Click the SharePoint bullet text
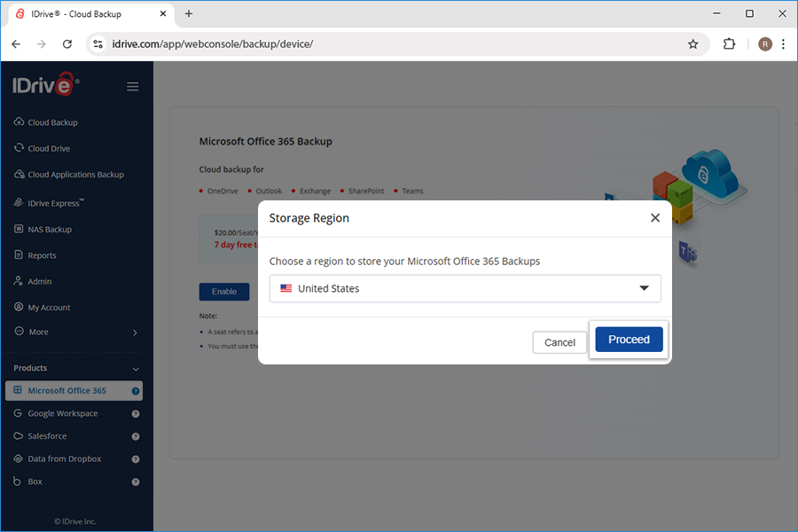 point(366,191)
